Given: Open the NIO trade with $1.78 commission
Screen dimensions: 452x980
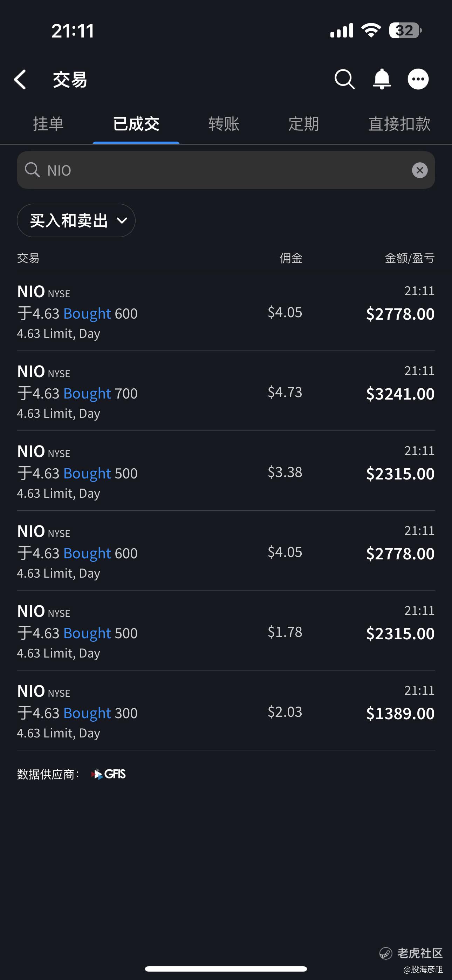Looking at the screenshot, I should click(226, 631).
